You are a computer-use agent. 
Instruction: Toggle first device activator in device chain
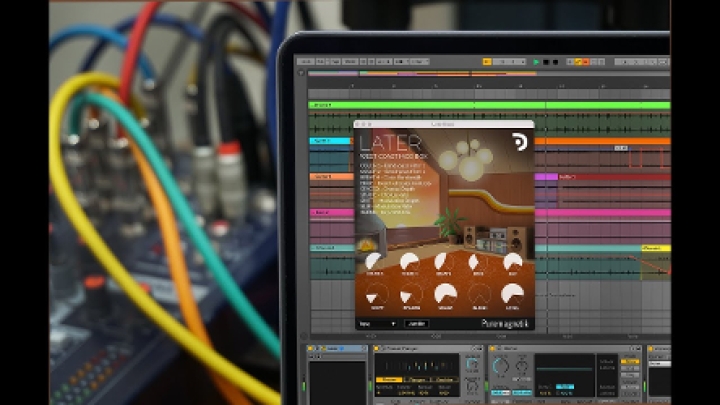click(x=310, y=349)
